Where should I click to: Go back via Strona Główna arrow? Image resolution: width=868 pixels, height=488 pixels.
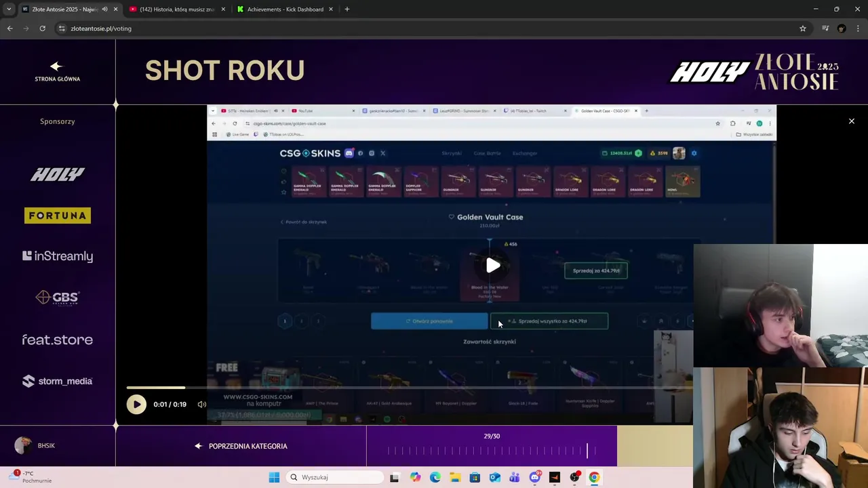57,71
